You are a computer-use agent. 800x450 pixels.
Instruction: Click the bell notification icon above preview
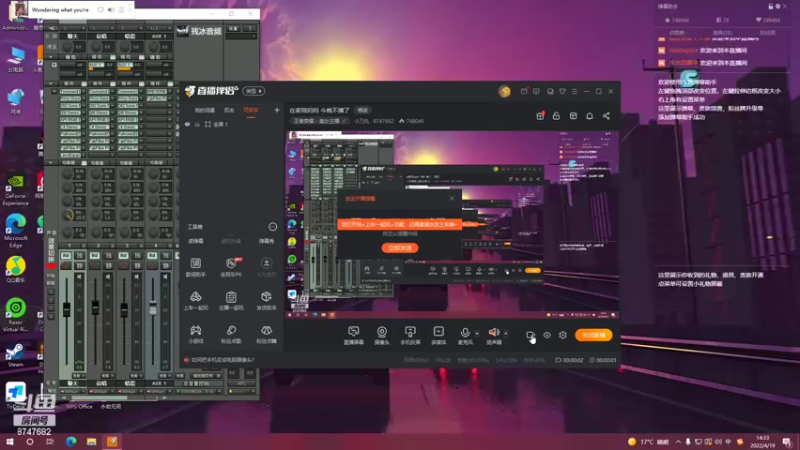pos(589,116)
